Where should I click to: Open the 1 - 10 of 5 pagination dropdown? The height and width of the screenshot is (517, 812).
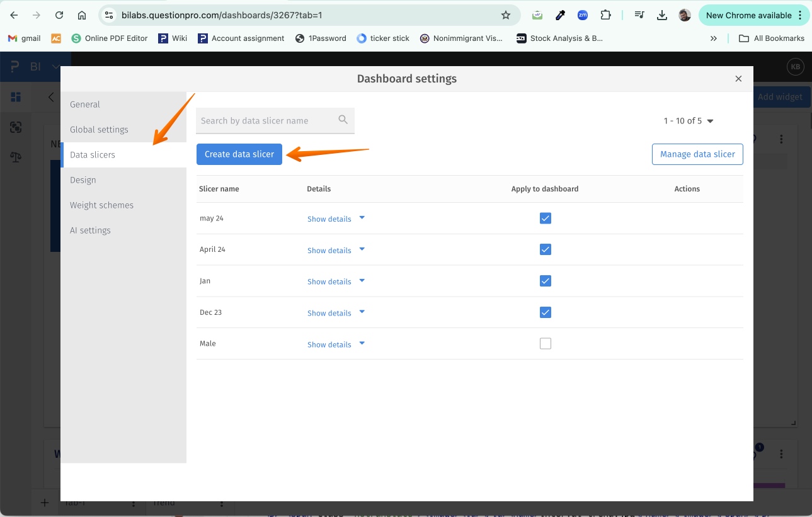coord(689,121)
